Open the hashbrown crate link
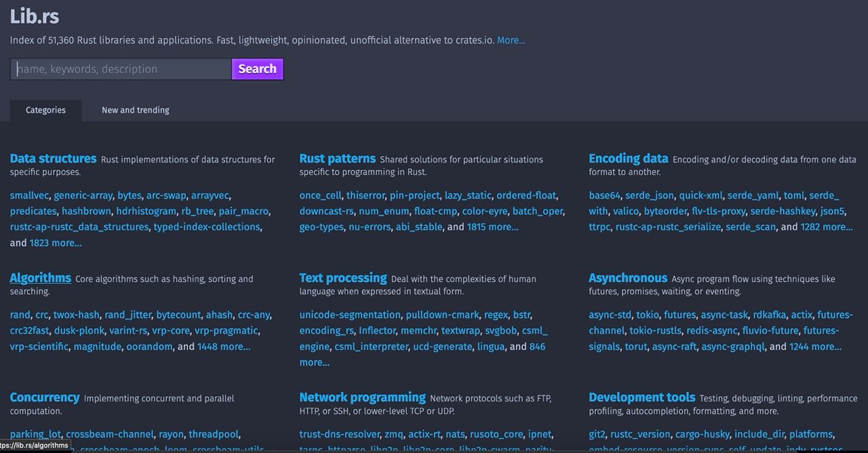Screen dimensions: 868x453 tap(86, 211)
